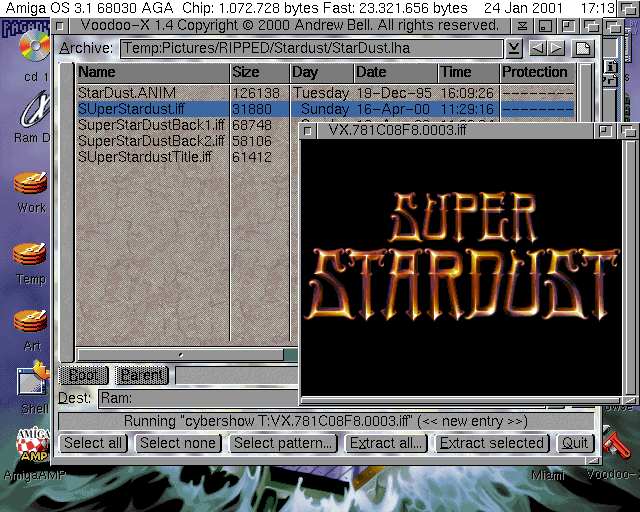Click the Select all button
This screenshot has height=512, width=640.
tap(93, 443)
